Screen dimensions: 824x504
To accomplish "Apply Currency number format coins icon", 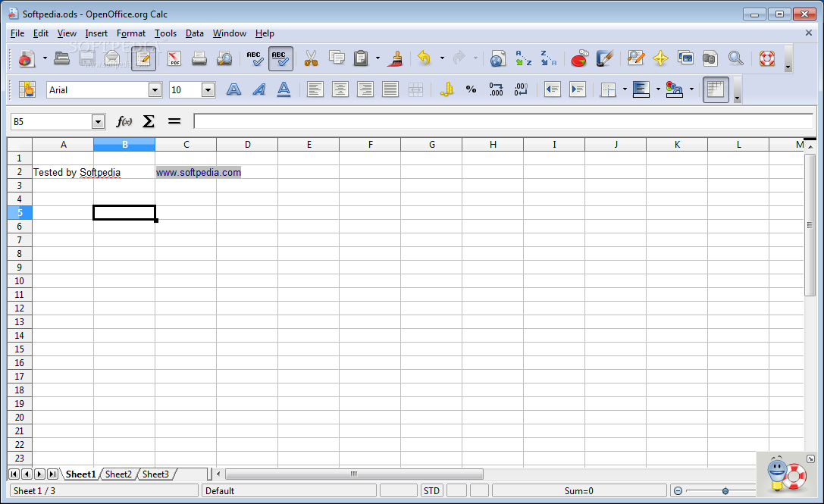I will pyautogui.click(x=446, y=90).
